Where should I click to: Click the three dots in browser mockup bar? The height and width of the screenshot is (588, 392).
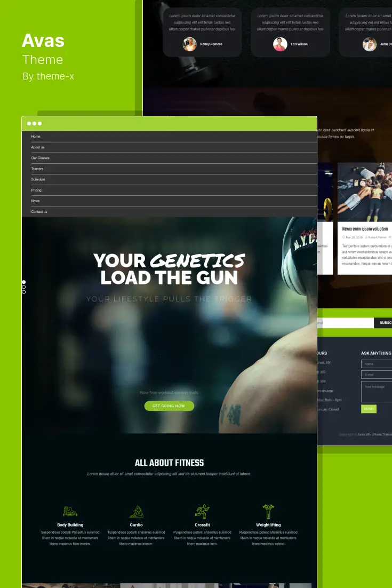click(35, 123)
